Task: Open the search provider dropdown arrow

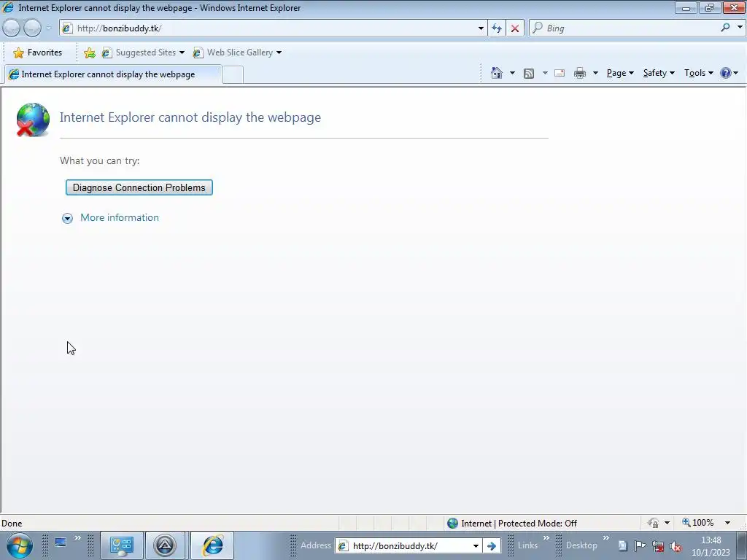Action: pyautogui.click(x=740, y=28)
